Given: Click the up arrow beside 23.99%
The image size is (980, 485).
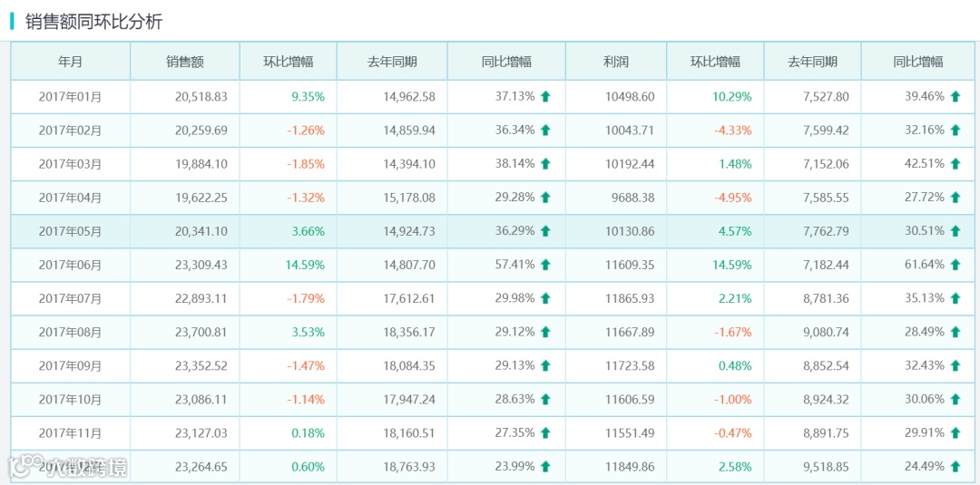Looking at the screenshot, I should pos(545,467).
